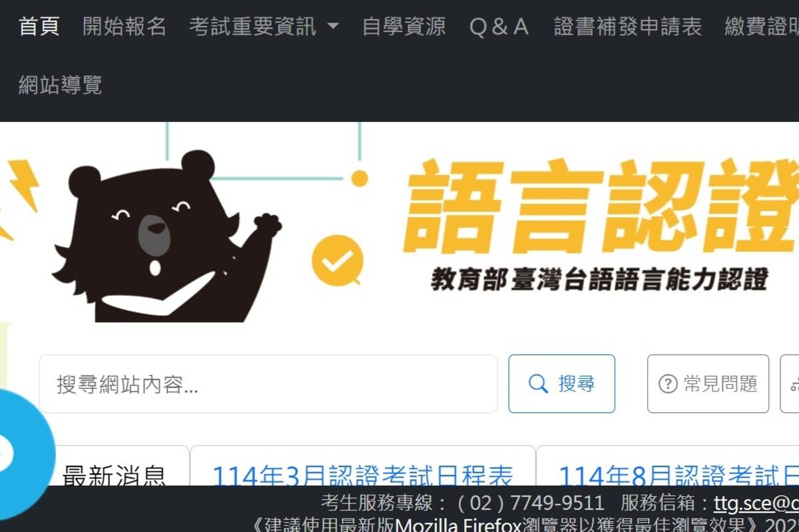Open 網站導覽 site map link

(x=60, y=85)
